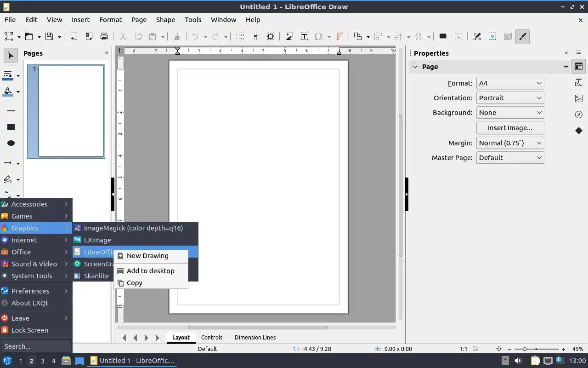Toggle Point Edit Mode icon

tap(477, 36)
